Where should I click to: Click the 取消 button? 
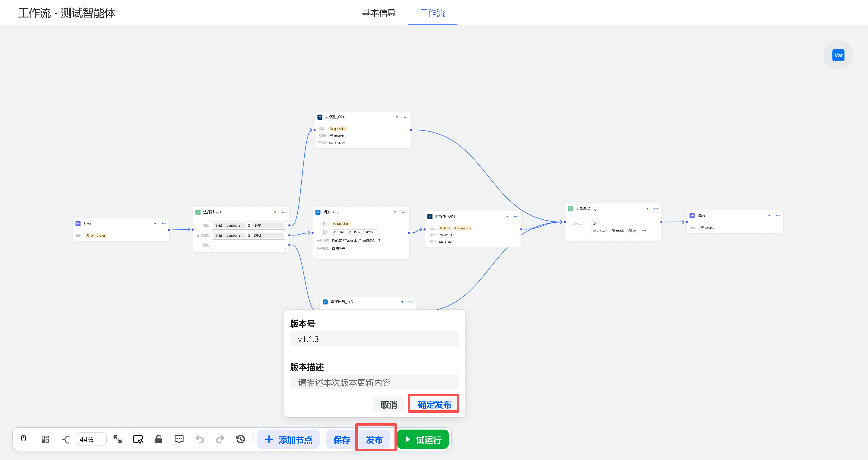click(x=388, y=404)
